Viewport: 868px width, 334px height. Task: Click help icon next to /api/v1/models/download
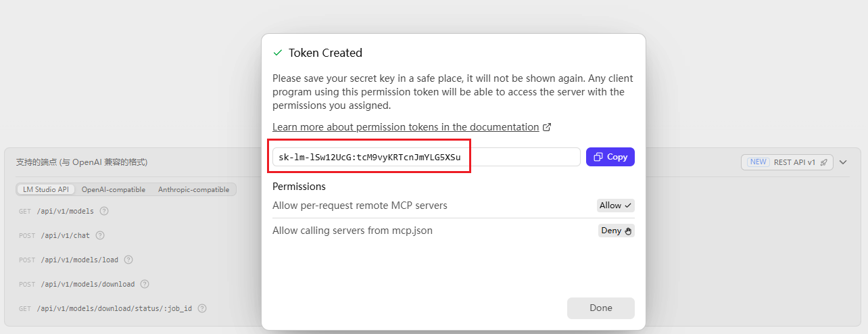(145, 284)
